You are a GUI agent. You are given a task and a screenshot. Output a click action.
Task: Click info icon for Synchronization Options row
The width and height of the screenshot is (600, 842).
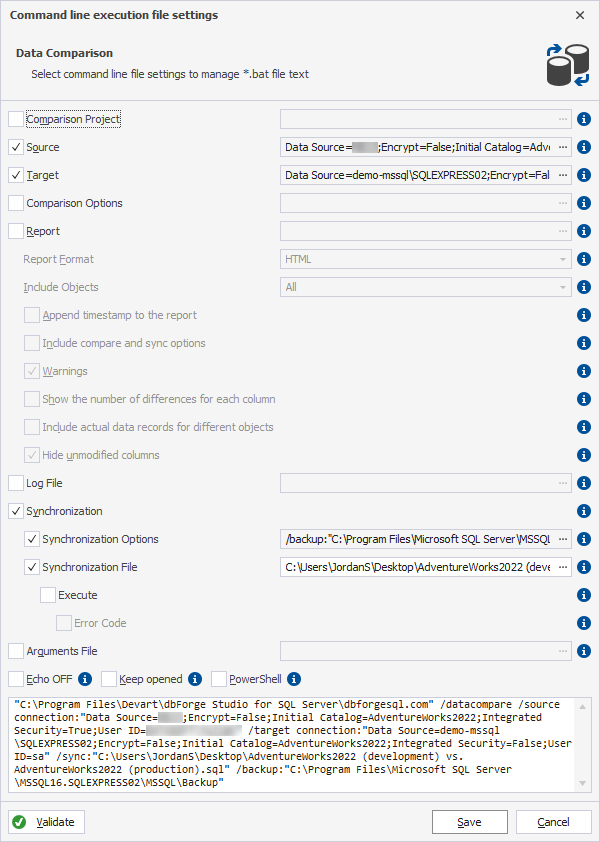tap(584, 539)
